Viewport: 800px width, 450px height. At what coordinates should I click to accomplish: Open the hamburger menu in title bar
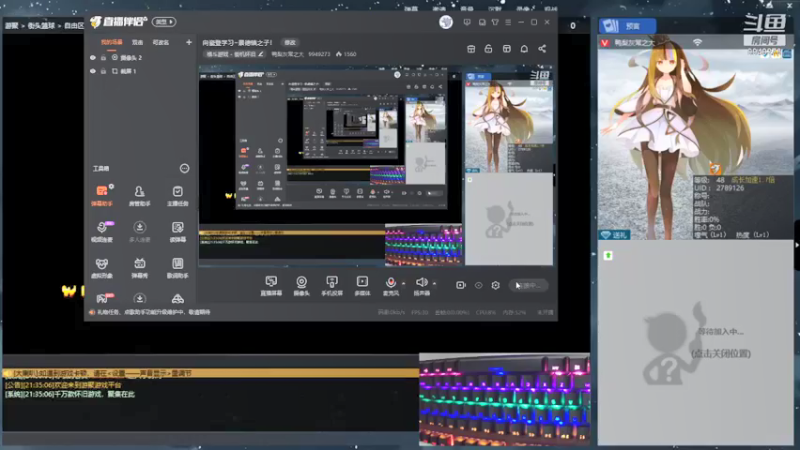pos(508,22)
